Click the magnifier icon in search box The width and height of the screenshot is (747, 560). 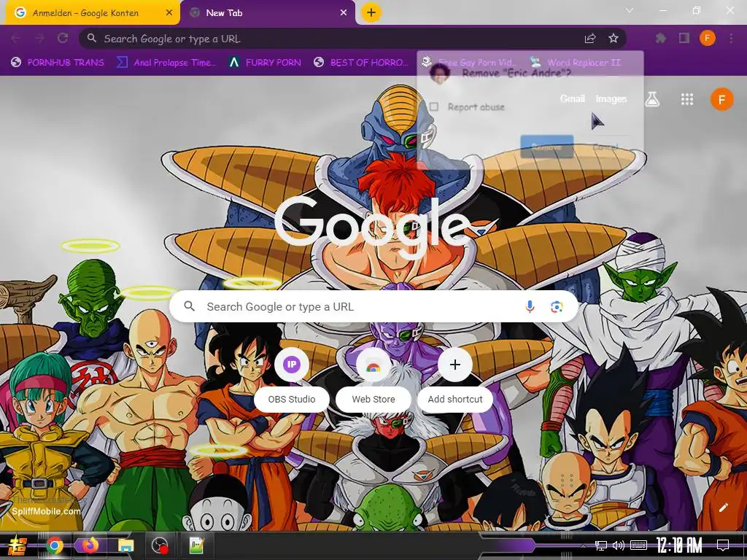pyautogui.click(x=190, y=306)
